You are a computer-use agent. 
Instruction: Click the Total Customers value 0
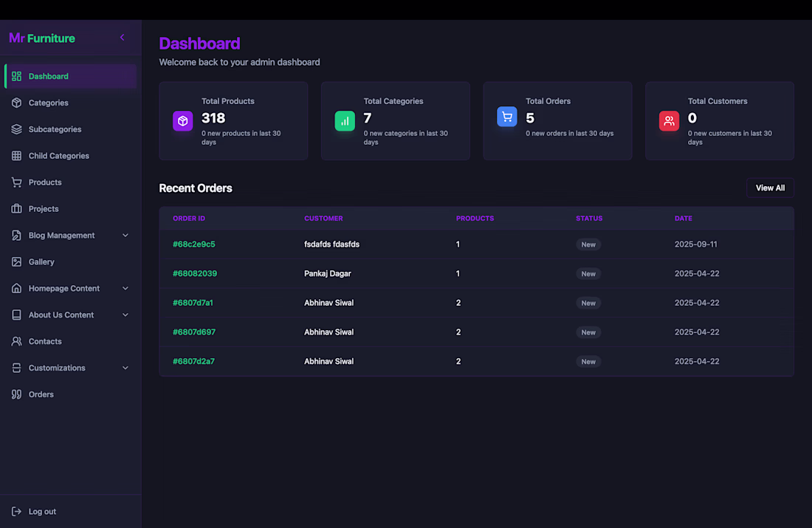pos(692,118)
